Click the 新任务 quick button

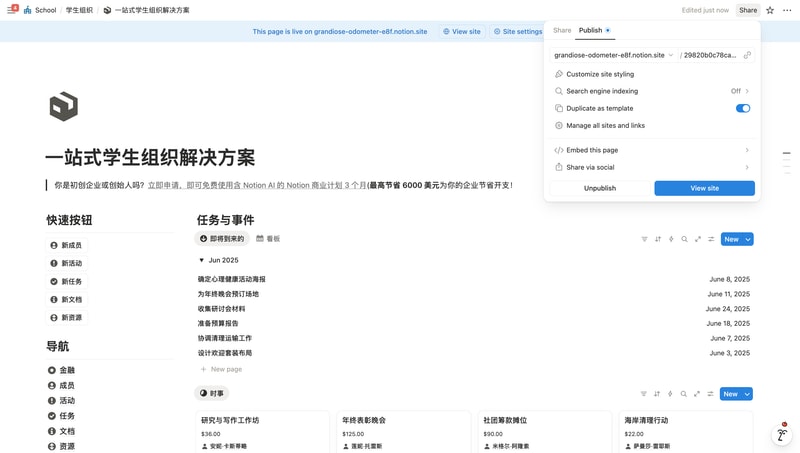click(x=67, y=282)
